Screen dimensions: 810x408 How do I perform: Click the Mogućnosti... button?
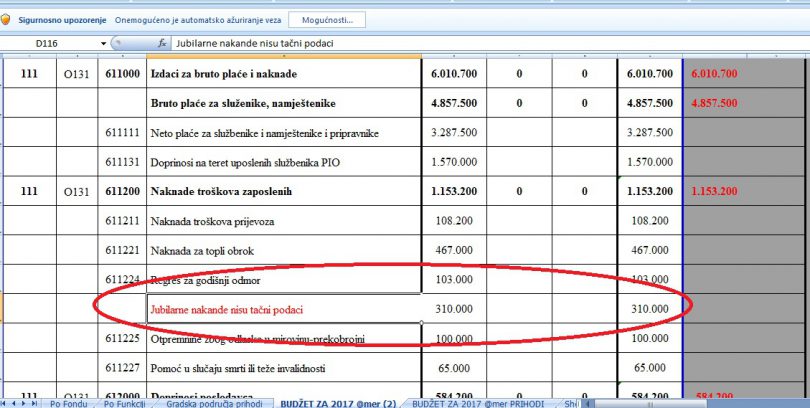pos(326,19)
